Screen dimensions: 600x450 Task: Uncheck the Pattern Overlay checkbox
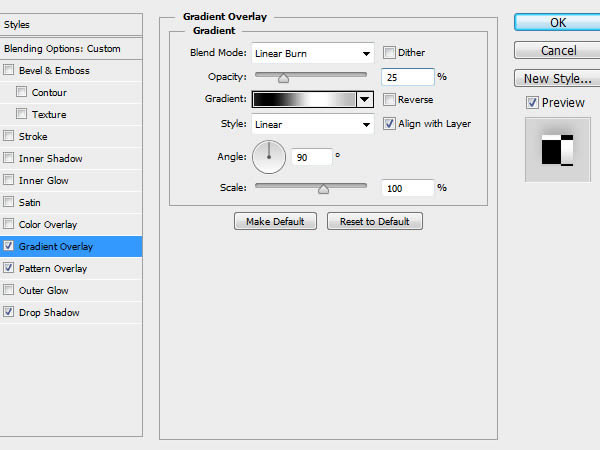8,268
